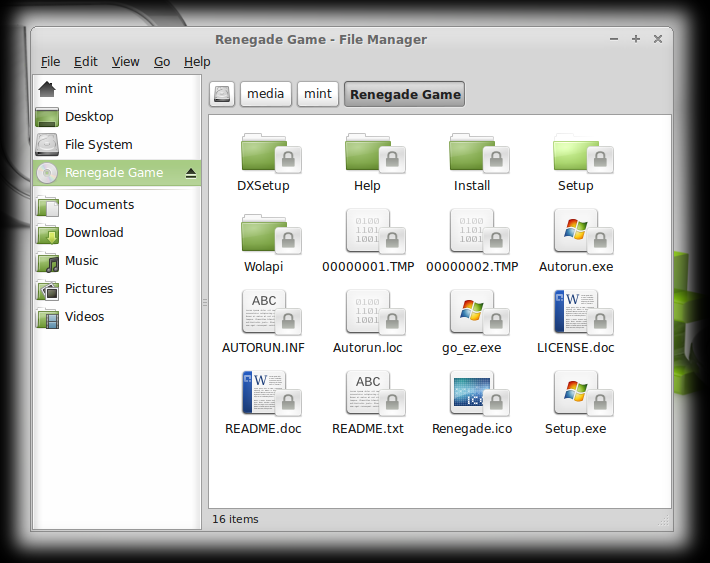This screenshot has height=563, width=710.
Task: Open the Go menu
Action: click(162, 62)
